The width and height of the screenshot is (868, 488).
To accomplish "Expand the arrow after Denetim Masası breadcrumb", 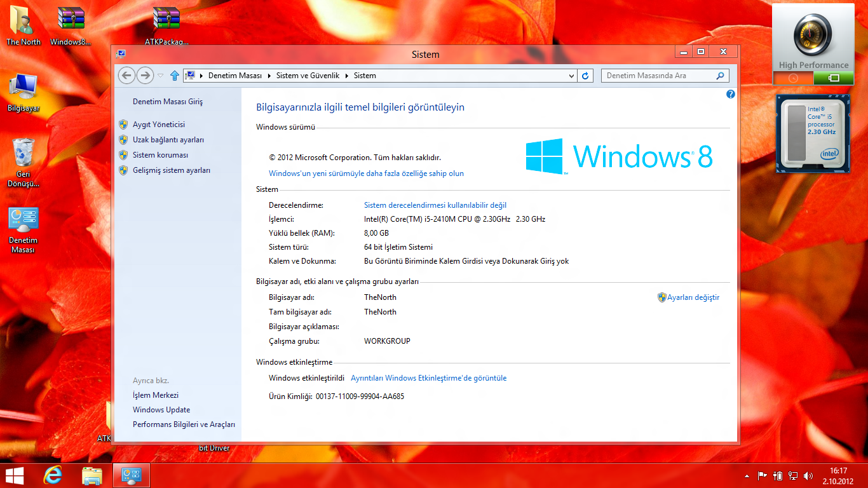I will (x=269, y=76).
